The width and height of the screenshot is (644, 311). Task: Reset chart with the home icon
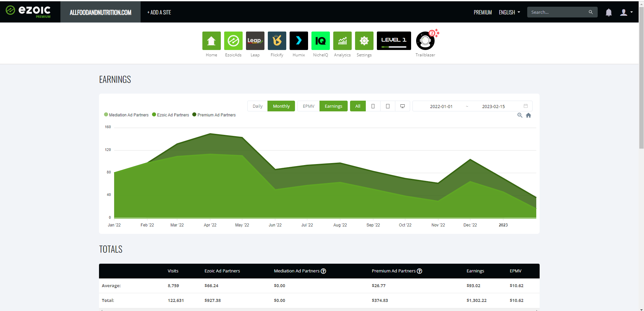pyautogui.click(x=529, y=115)
